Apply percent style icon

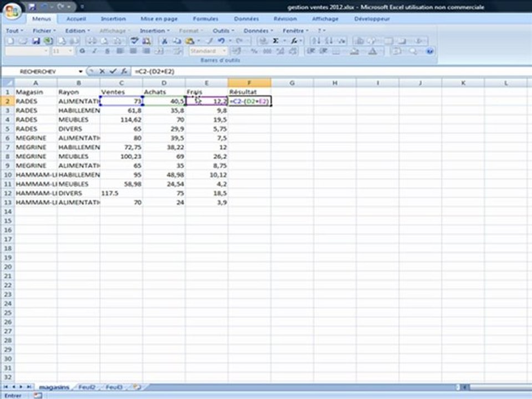pyautogui.click(x=254, y=51)
